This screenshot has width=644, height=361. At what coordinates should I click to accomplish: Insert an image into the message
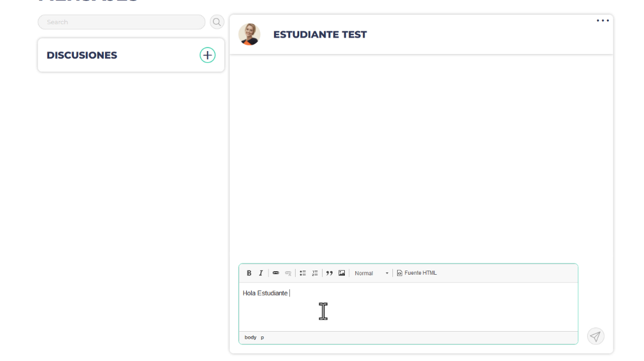[342, 273]
